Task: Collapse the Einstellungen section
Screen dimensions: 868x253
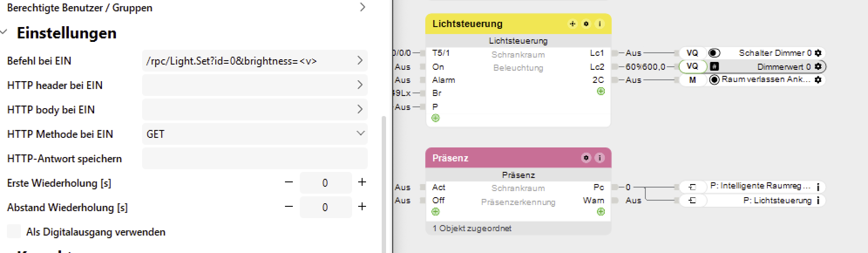Action: (4, 33)
